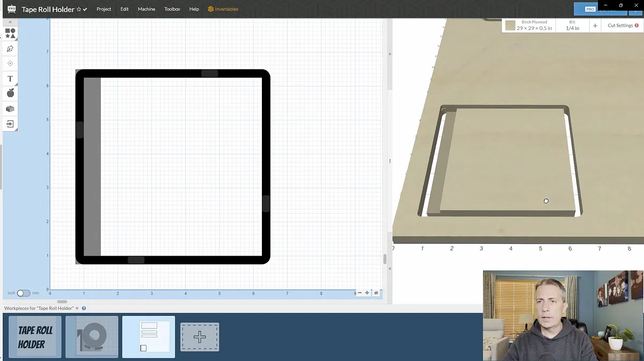Open the Toolbox menu
This screenshot has height=361, width=644.
point(172,9)
